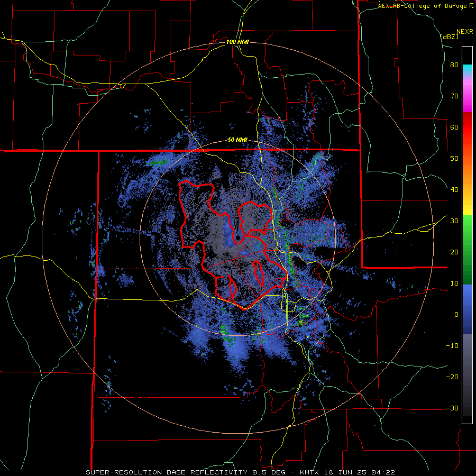The width and height of the screenshot is (476, 476).
Task: Click the 70 value on the dBZ scale
Action: tap(454, 96)
